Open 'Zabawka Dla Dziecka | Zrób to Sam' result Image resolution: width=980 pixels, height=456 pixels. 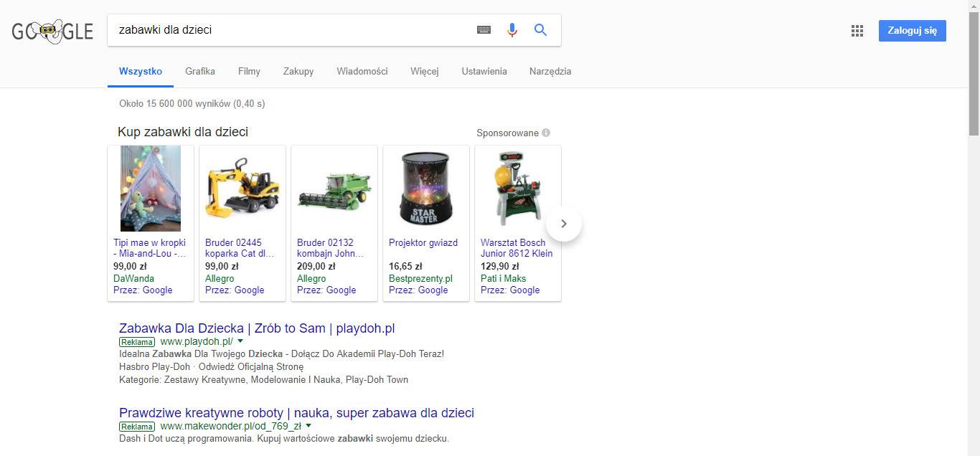257,328
